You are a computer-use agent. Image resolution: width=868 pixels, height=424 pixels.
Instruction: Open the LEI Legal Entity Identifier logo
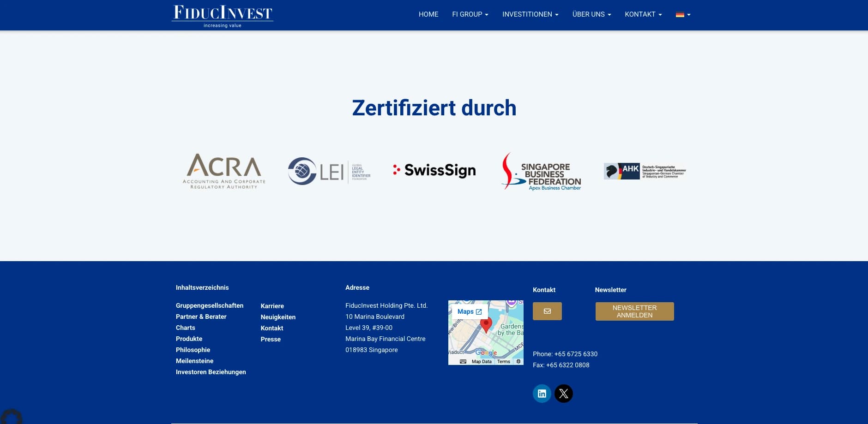tap(329, 171)
